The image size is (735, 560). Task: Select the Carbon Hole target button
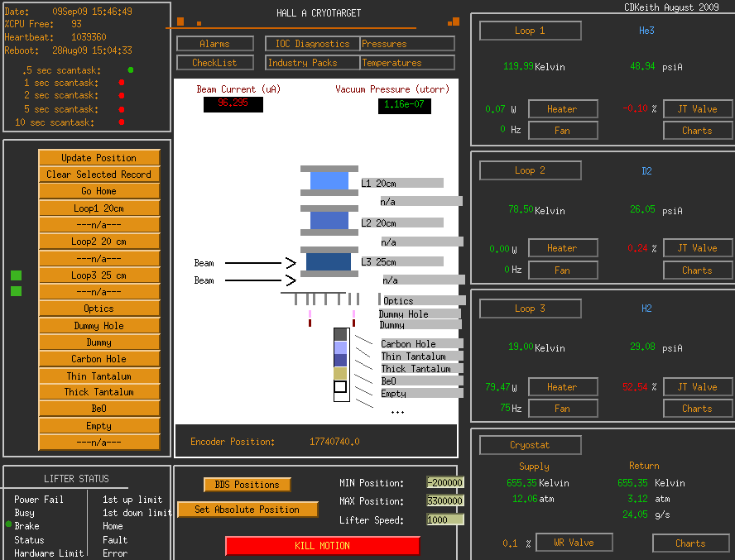pyautogui.click(x=98, y=359)
